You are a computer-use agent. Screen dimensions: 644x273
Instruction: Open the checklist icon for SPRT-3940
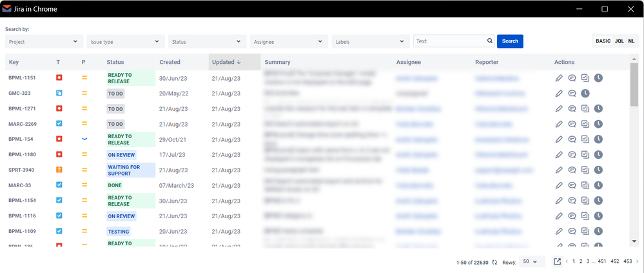pos(585,170)
